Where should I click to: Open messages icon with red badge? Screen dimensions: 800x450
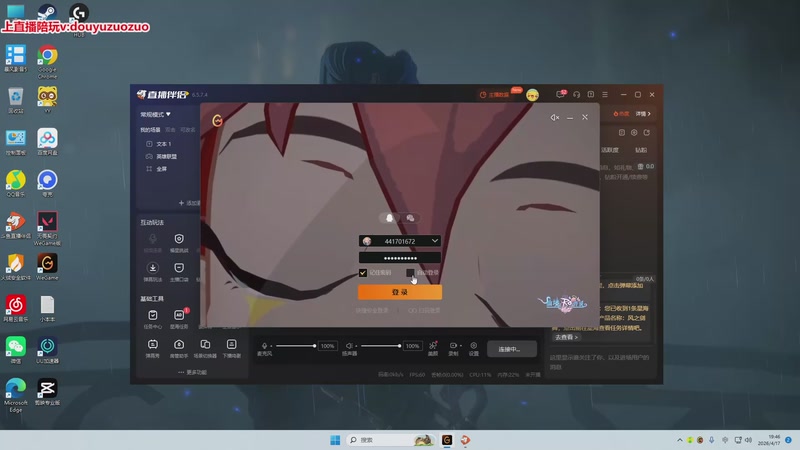click(x=561, y=94)
